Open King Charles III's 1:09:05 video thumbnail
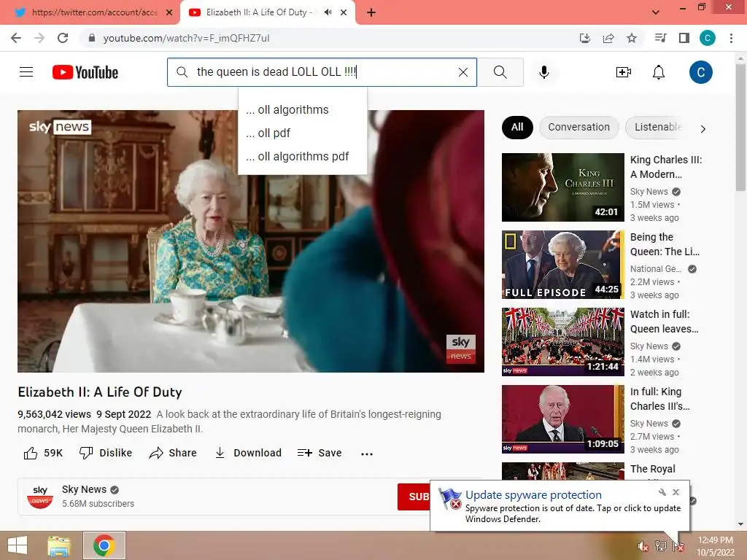The image size is (747, 560). 562,419
